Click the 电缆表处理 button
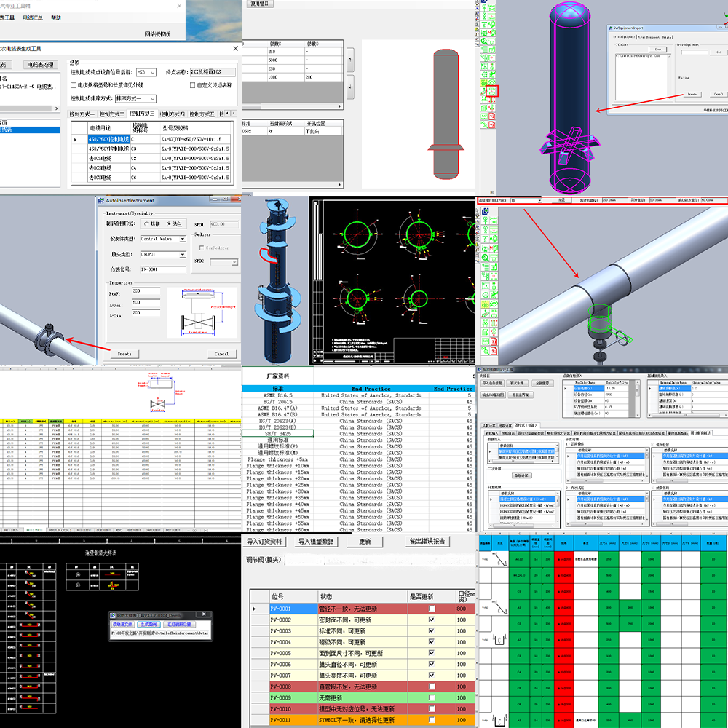 coord(39,66)
